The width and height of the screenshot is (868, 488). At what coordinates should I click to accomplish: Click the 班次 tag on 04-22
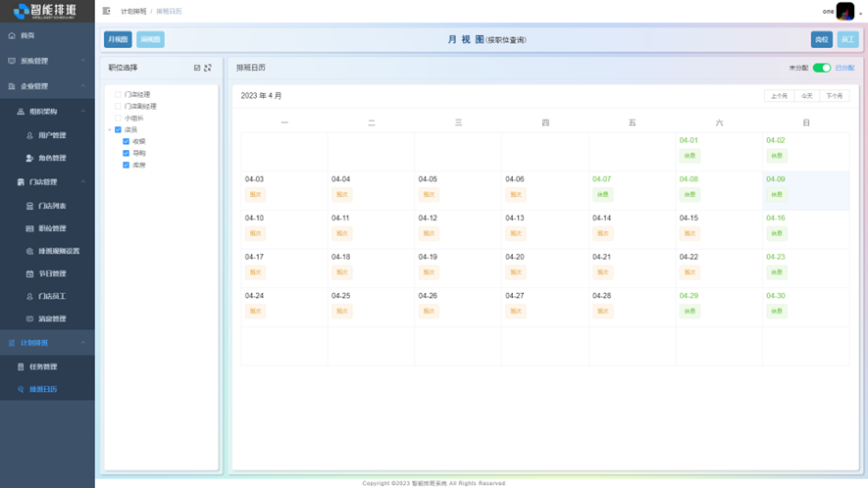click(x=689, y=271)
